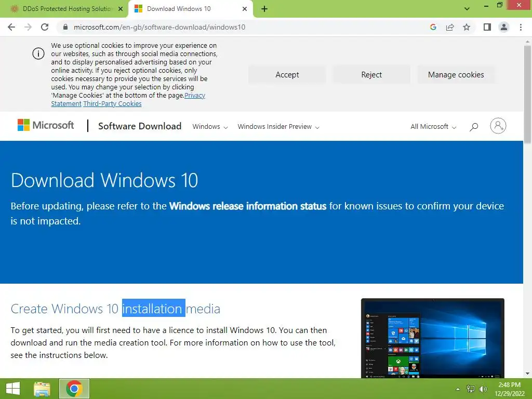Accept optional cookies

pyautogui.click(x=287, y=75)
